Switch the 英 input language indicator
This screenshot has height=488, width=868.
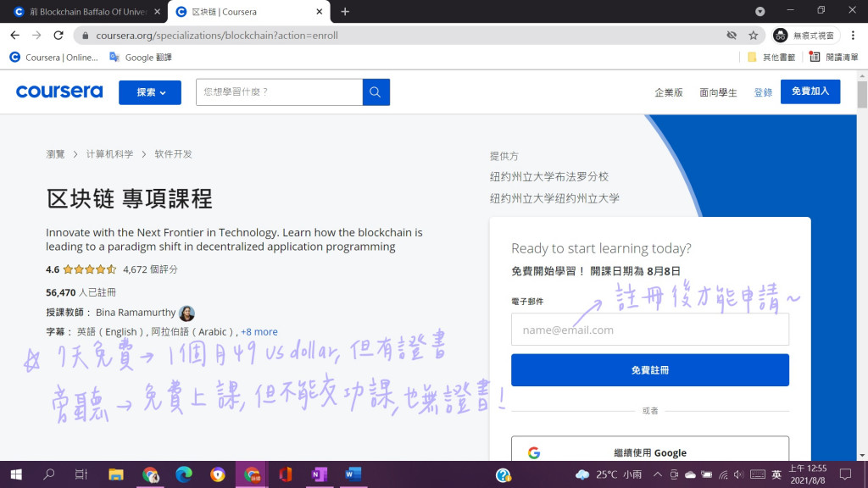coord(776,474)
